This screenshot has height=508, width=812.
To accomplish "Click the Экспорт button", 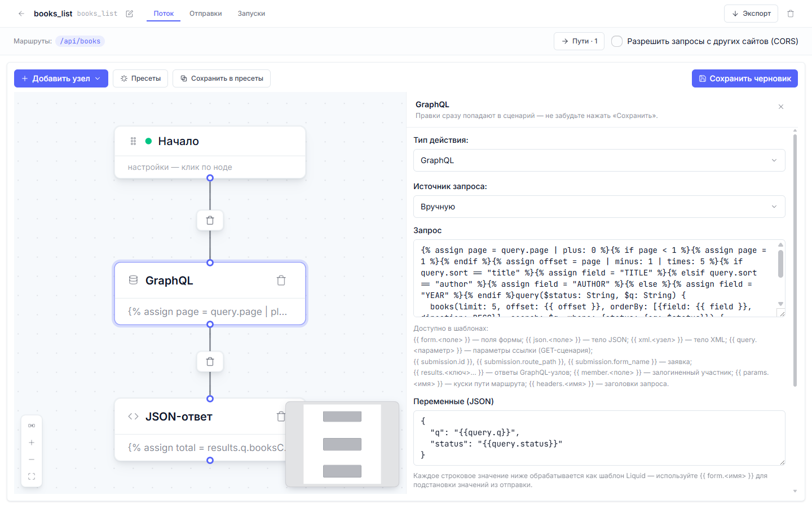I will (x=751, y=14).
